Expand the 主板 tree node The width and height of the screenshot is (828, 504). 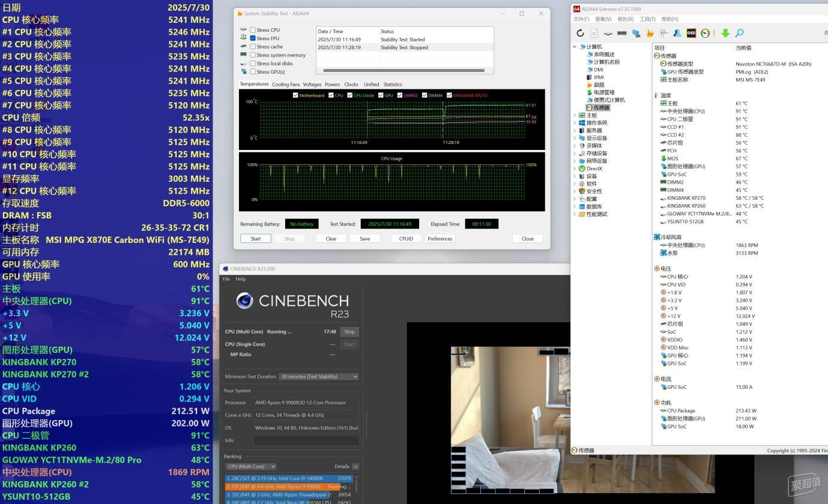(575, 115)
